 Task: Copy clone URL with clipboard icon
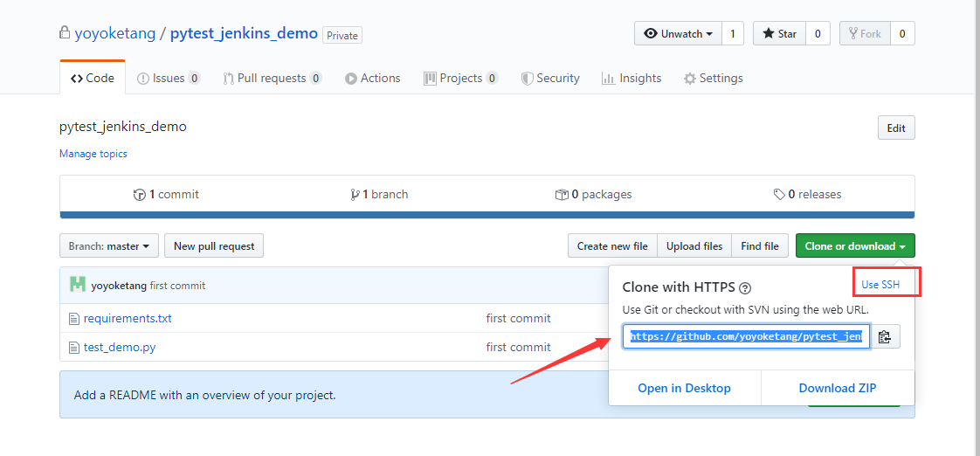(x=885, y=336)
